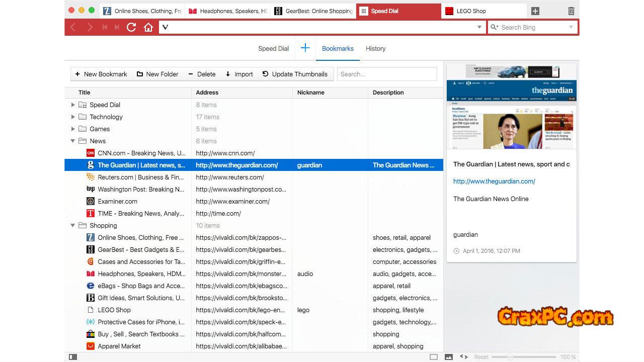Open a new tab with plus icon
Image resolution: width=644 pixels, height=362 pixels.
tap(535, 11)
